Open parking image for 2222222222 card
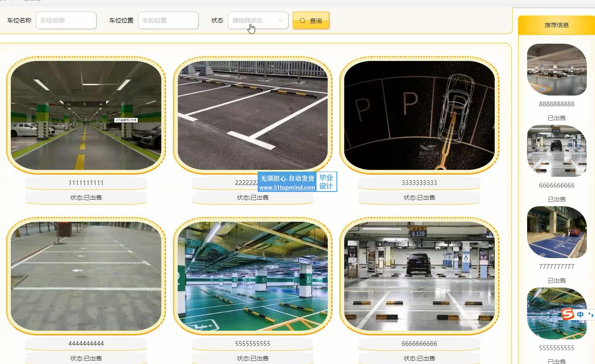 253,115
